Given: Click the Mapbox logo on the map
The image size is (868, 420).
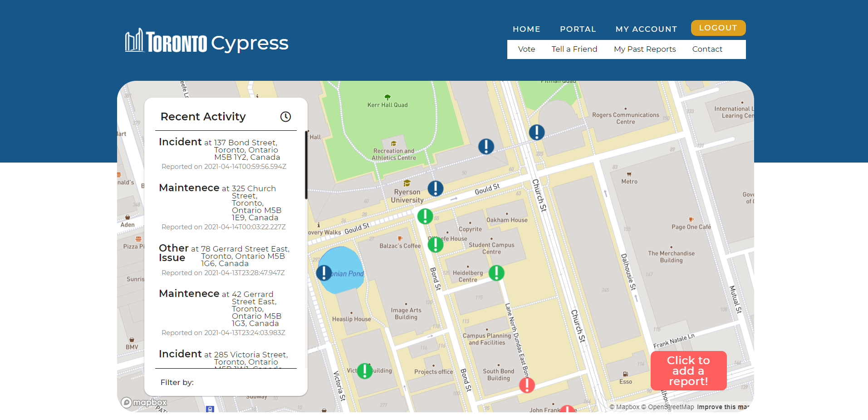Looking at the screenshot, I should click(144, 403).
